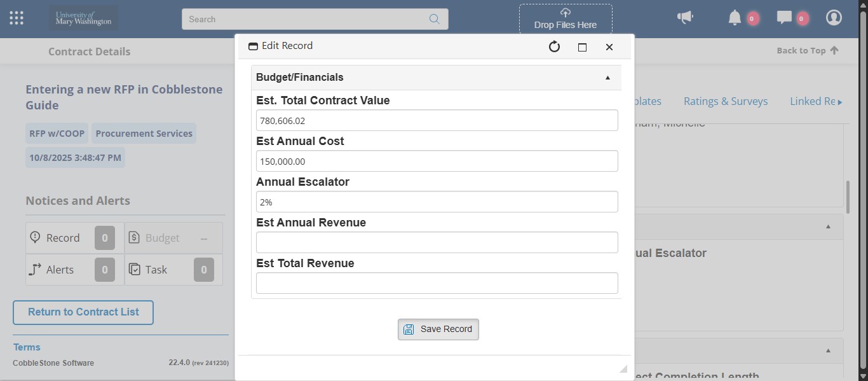Click the search magnifier icon
This screenshot has width=868, height=381.
(435, 19)
